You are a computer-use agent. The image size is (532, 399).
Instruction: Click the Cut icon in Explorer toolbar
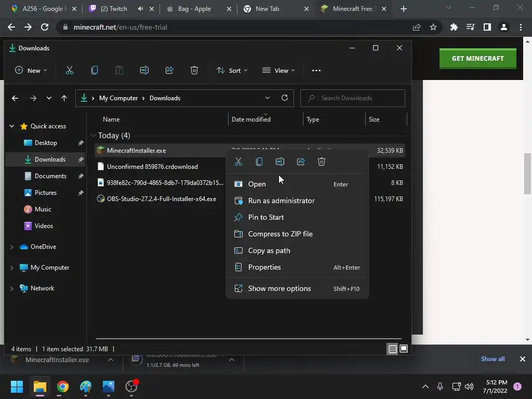[x=69, y=70]
